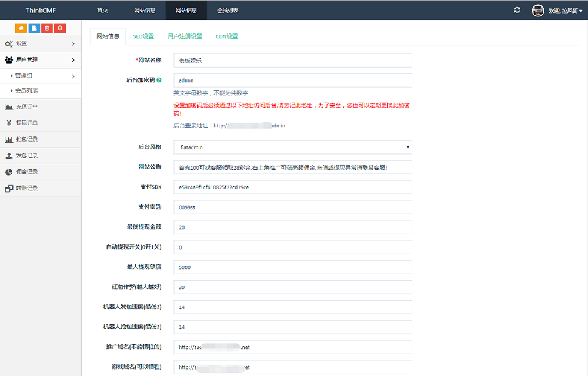Open 充值订单 from the sidebar

(27, 107)
